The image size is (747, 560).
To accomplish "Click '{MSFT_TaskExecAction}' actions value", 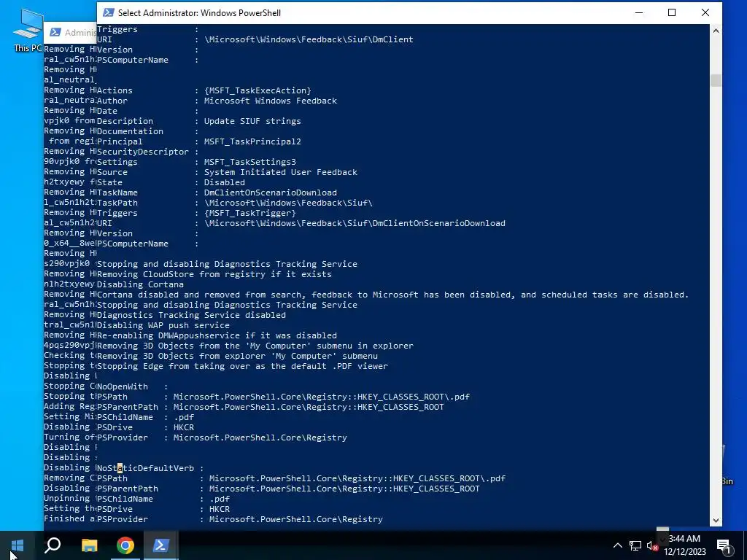I will [258, 90].
